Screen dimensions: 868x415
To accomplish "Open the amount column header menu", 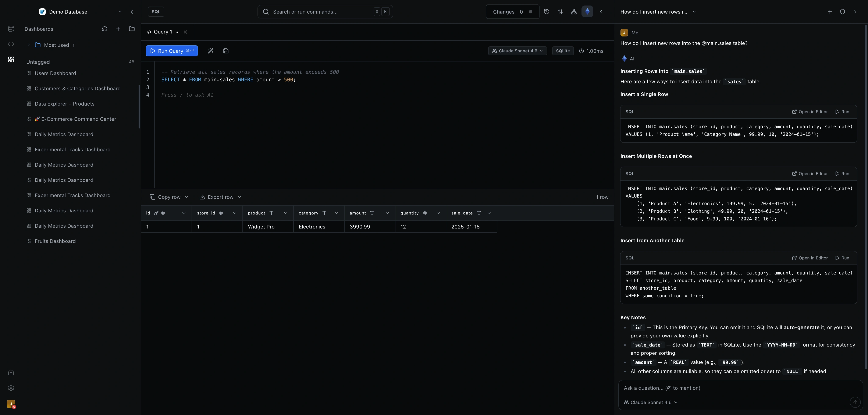I will (x=387, y=213).
